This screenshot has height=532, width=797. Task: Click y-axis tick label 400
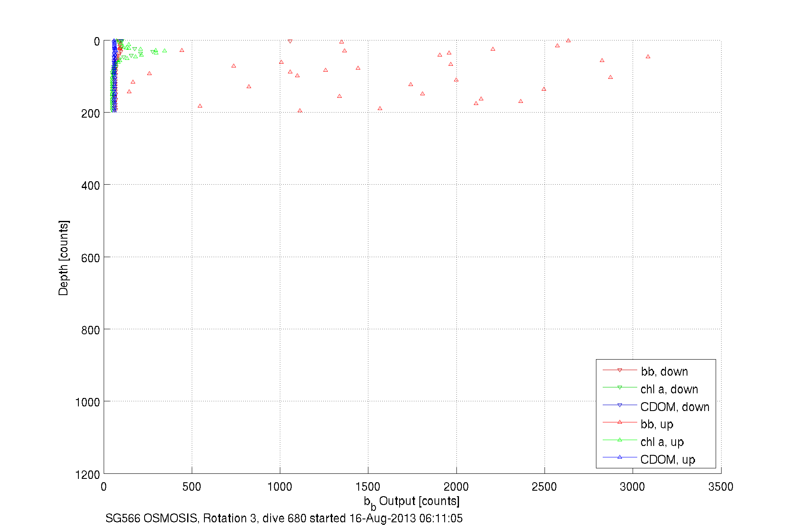click(x=91, y=185)
